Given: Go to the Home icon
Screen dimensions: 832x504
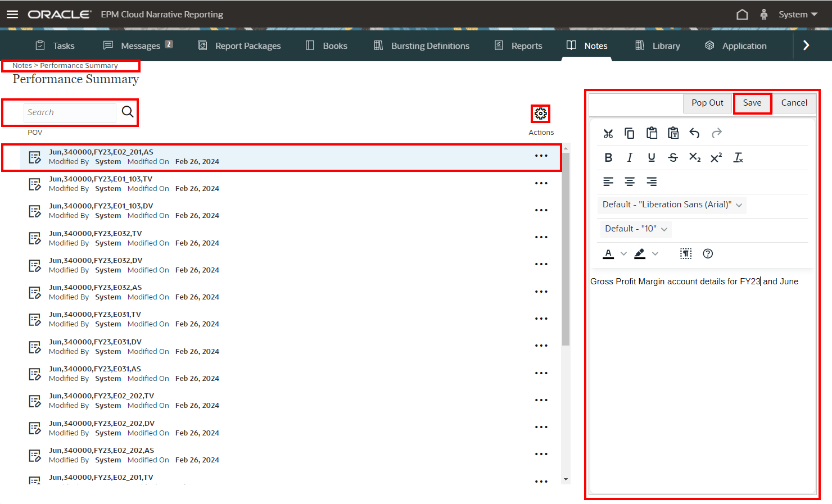Looking at the screenshot, I should pyautogui.click(x=742, y=14).
